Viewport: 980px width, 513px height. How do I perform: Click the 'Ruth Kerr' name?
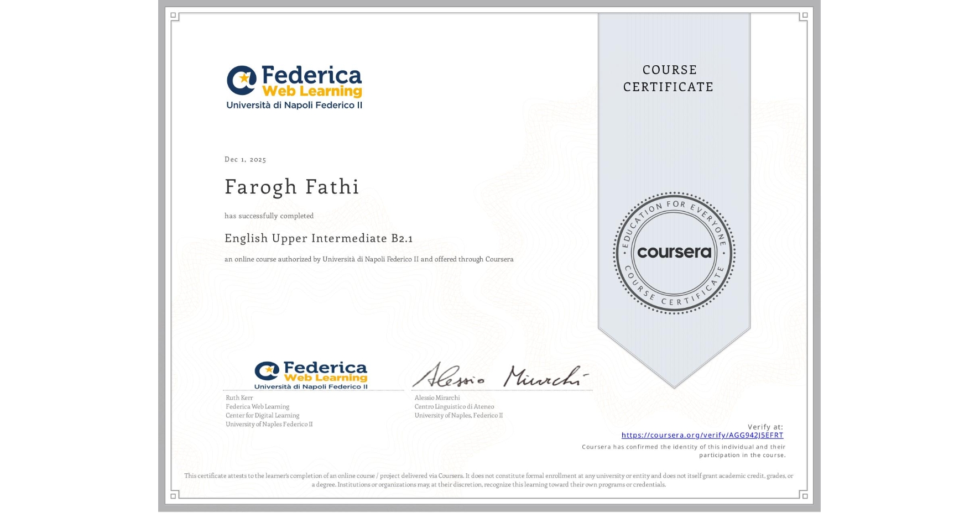click(239, 397)
